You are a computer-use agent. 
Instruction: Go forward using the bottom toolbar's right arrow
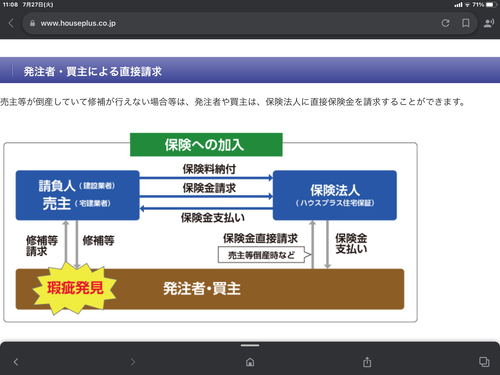(133, 362)
